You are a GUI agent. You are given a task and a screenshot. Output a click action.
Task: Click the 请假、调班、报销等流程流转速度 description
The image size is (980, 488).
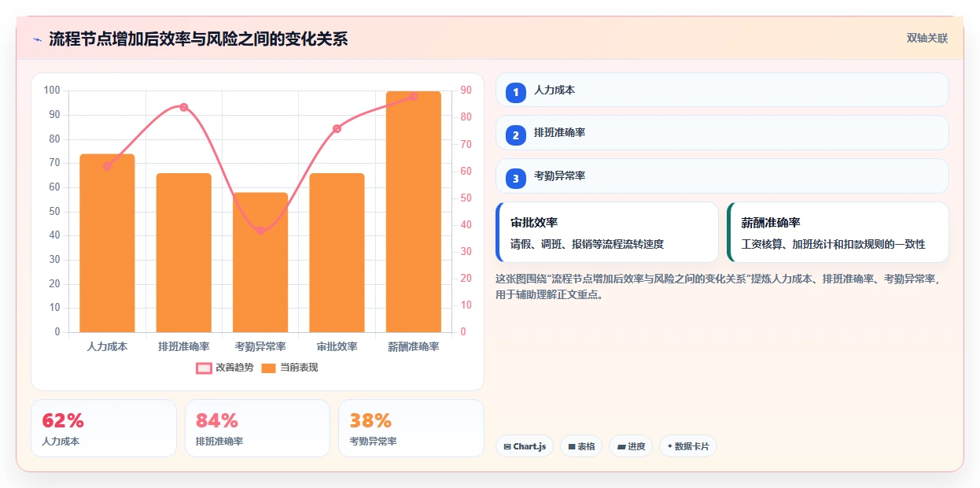[588, 244]
